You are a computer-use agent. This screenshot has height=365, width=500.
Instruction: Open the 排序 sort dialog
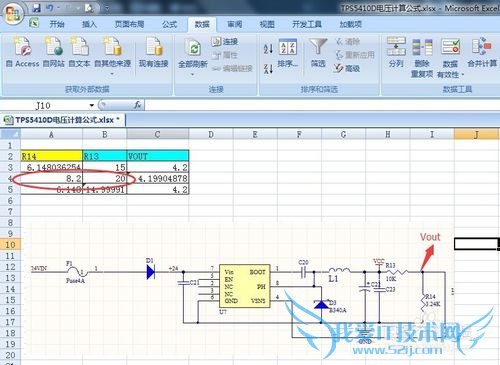287,53
